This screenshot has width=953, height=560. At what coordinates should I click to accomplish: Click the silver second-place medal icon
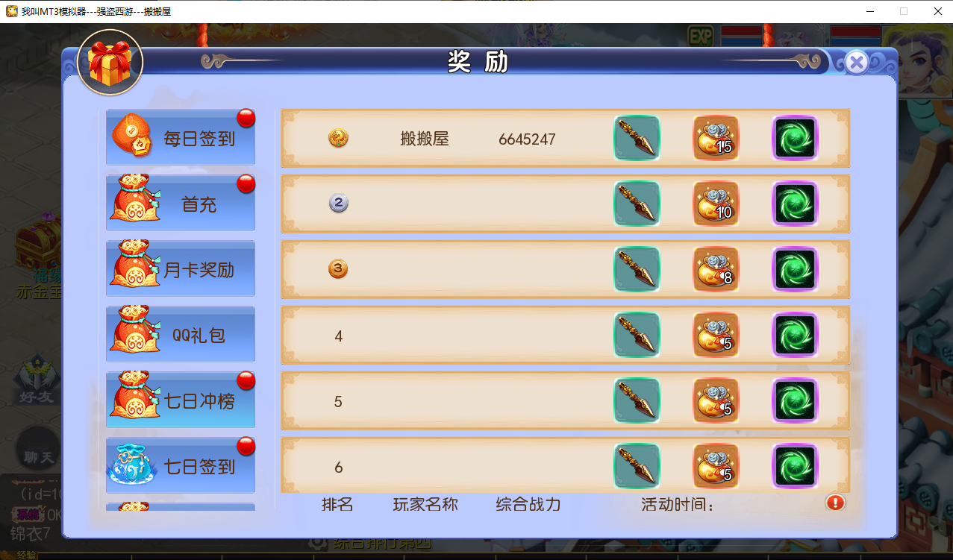pyautogui.click(x=338, y=203)
